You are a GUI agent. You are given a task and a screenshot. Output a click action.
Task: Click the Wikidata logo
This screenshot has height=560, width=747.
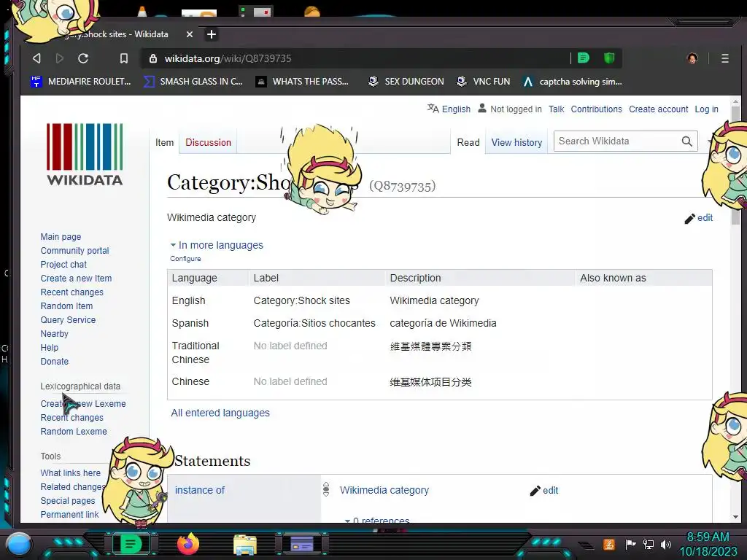coord(85,154)
